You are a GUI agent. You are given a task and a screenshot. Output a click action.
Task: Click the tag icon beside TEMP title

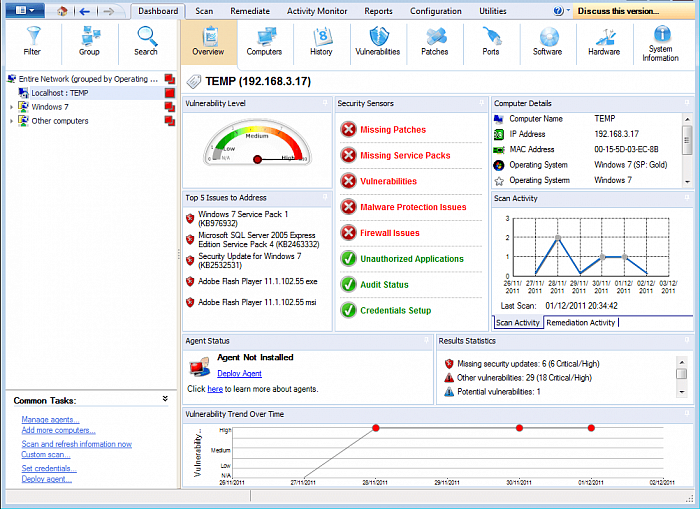tap(194, 82)
